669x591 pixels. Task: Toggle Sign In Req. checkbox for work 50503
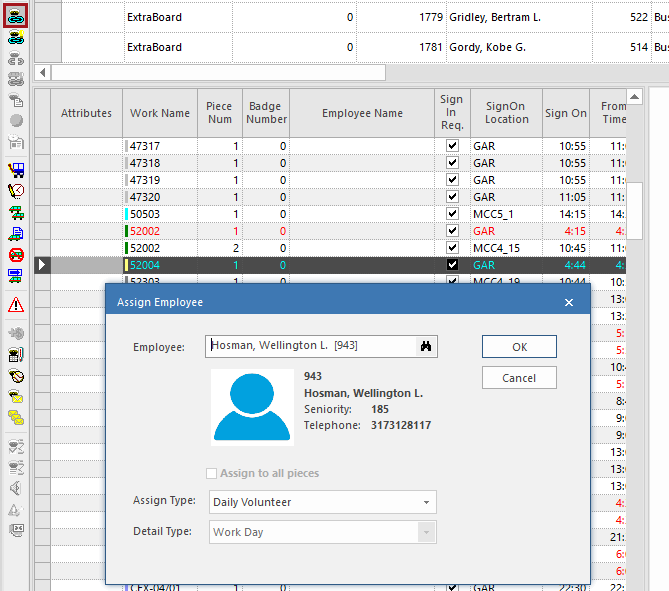coord(452,213)
